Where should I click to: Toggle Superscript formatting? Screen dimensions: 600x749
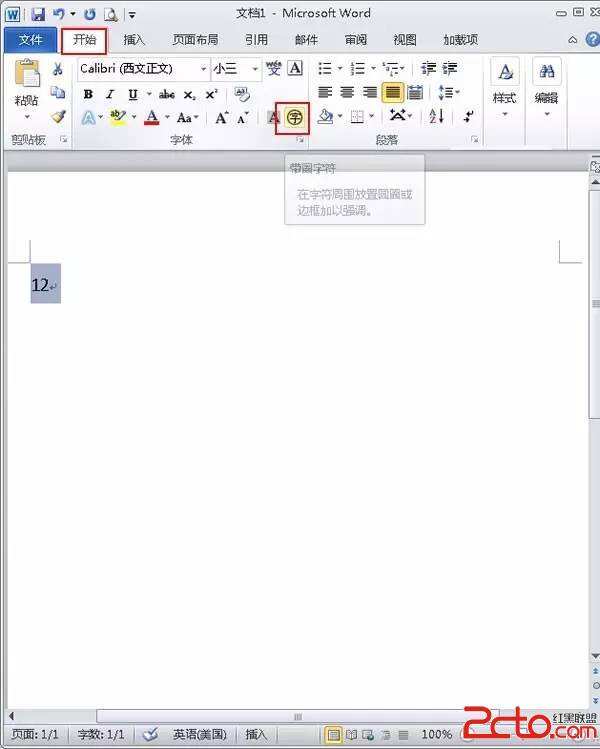[x=211, y=94]
